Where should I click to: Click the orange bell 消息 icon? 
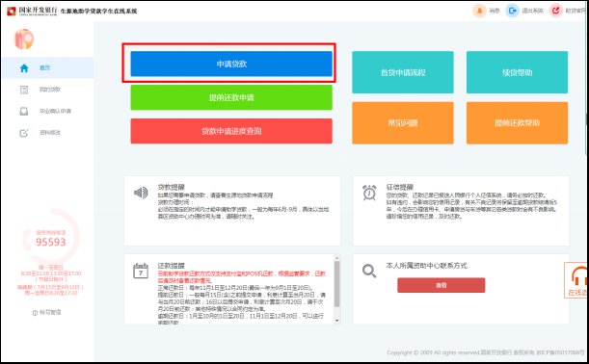[479, 11]
